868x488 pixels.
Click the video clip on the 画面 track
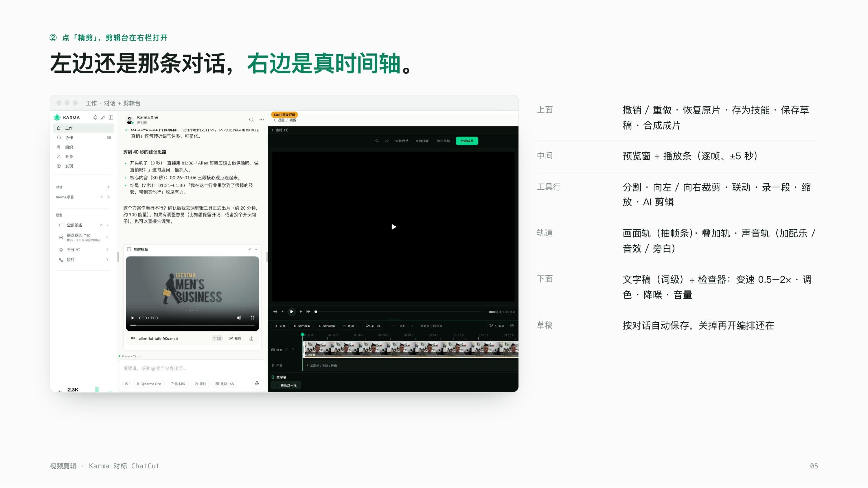[410, 349]
